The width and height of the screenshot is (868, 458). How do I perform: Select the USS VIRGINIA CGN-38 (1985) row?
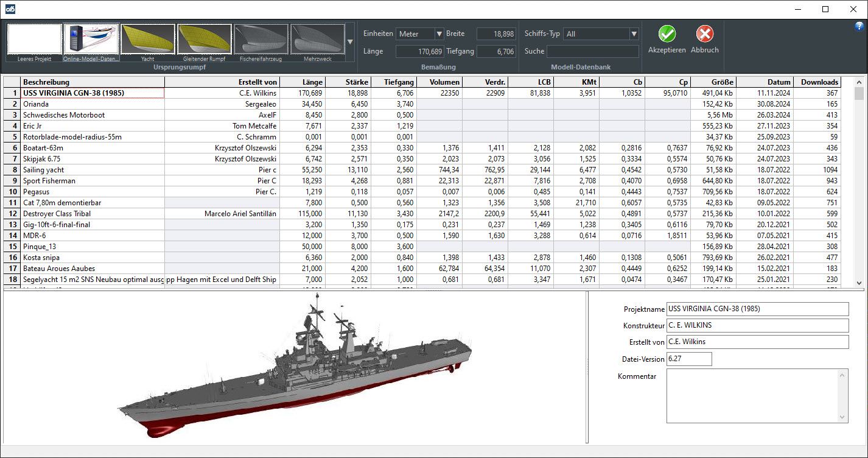(x=422, y=93)
